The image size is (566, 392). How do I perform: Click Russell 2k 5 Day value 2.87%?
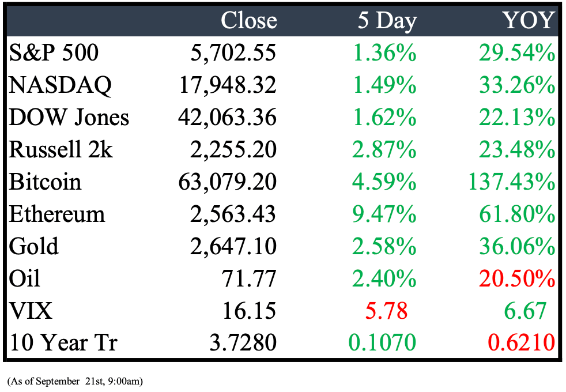pos(384,149)
